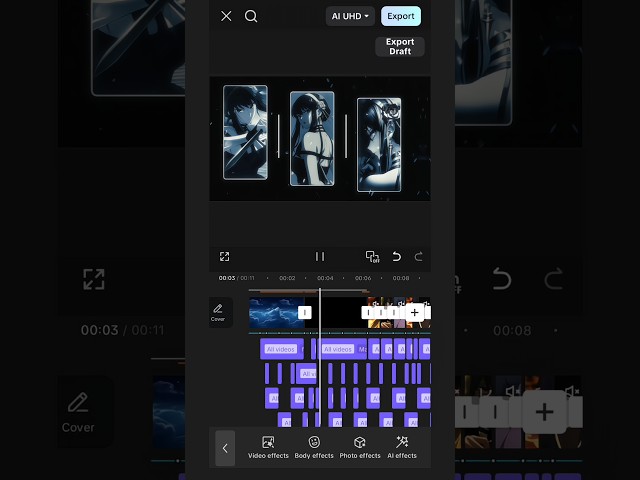This screenshot has width=640, height=480.
Task: Open Photo effects
Action: pos(360,447)
